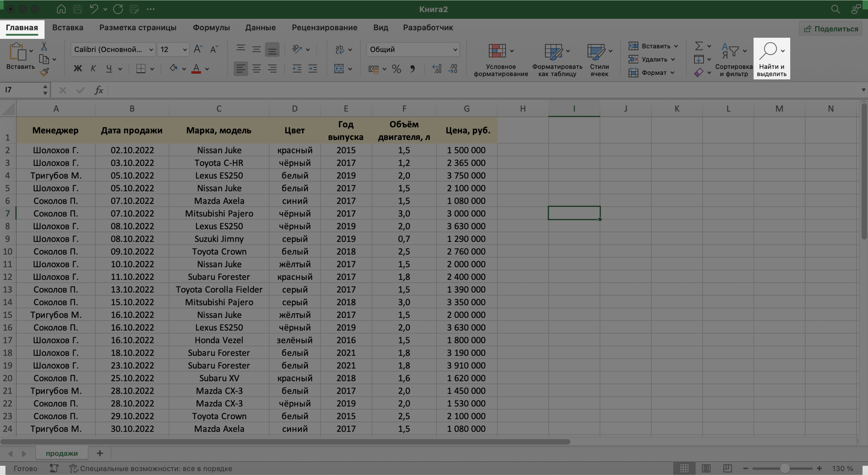Open the Вставка tab
Viewport: 868px width, 475px height.
pyautogui.click(x=68, y=28)
